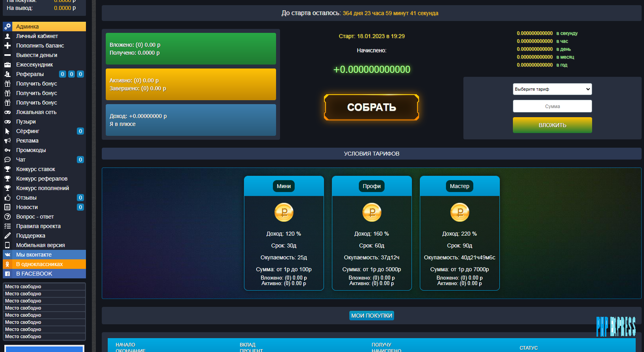Click the key icon for Промокоды

click(8, 150)
